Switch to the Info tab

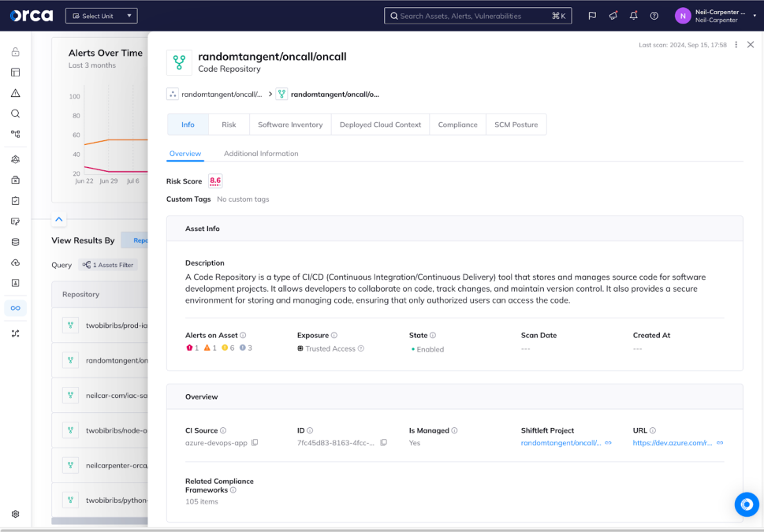188,125
